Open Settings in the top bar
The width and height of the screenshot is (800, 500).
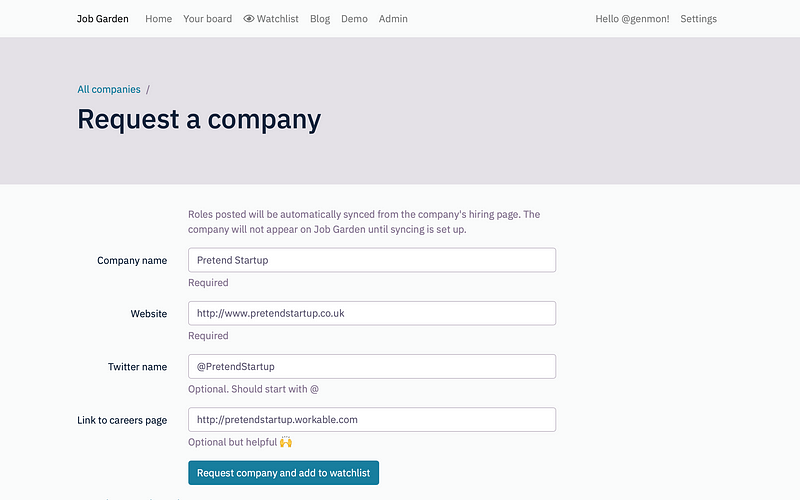(698, 19)
